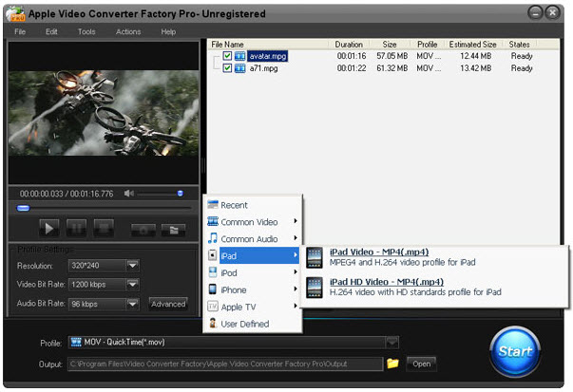Expand the Common Audio submenu arrow

click(296, 238)
